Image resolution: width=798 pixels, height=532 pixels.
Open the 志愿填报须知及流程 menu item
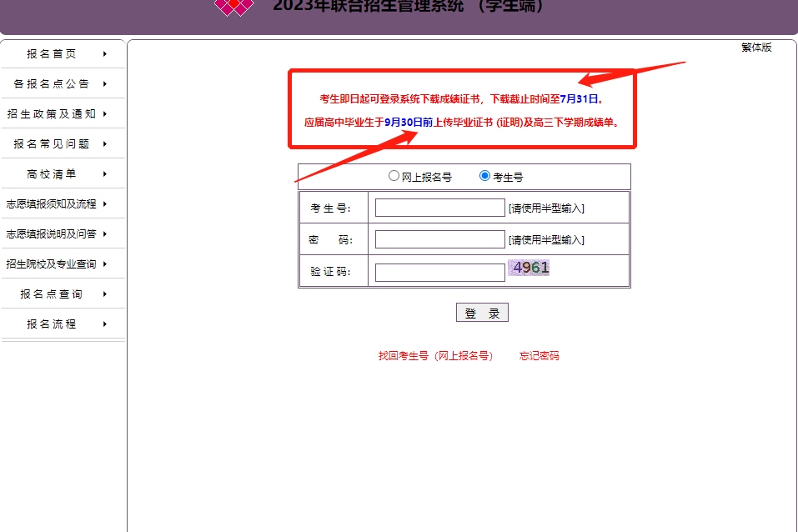tap(52, 204)
